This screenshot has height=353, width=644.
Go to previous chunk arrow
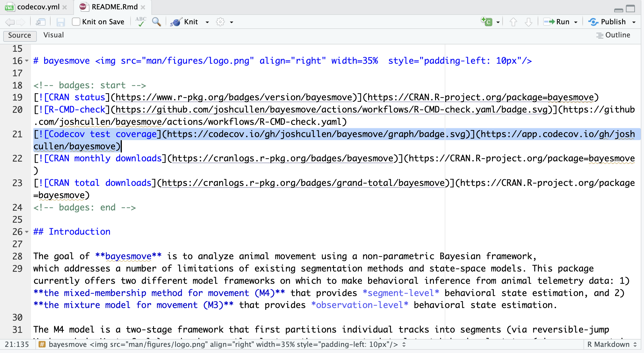click(513, 22)
